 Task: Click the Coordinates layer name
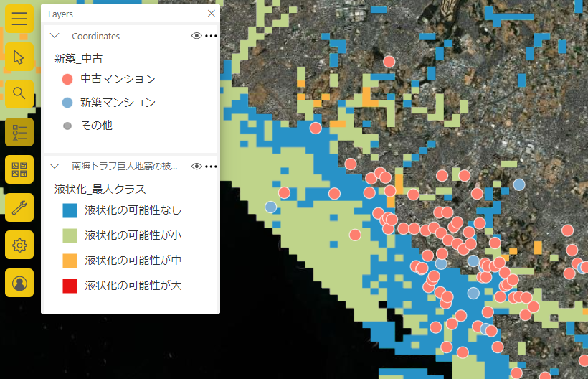click(95, 37)
